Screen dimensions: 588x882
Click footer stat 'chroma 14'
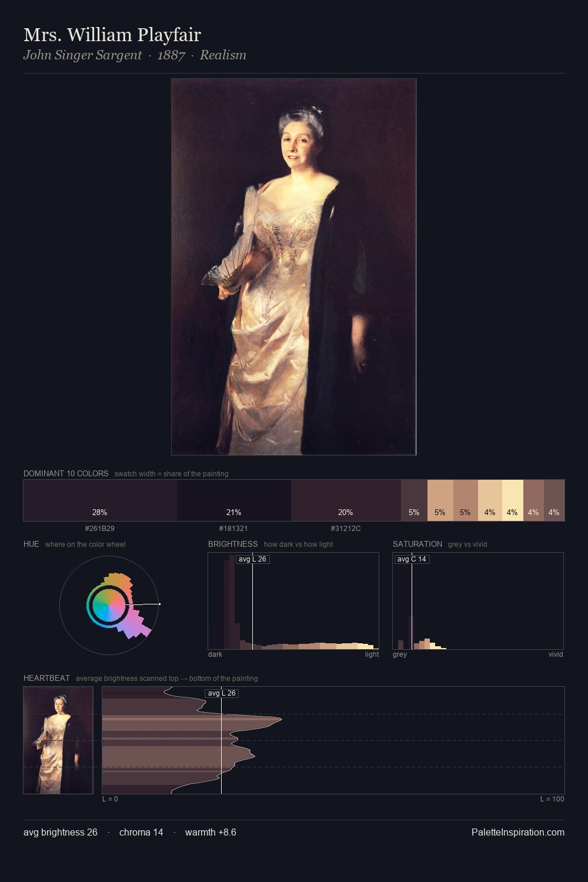141,833
